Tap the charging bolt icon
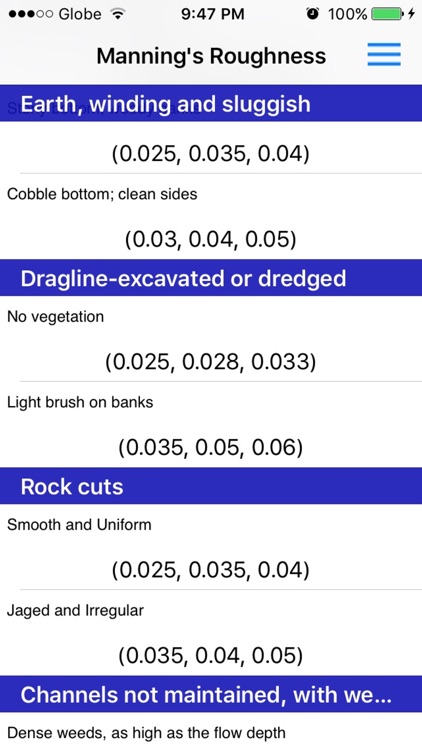422x750 pixels. click(x=411, y=14)
